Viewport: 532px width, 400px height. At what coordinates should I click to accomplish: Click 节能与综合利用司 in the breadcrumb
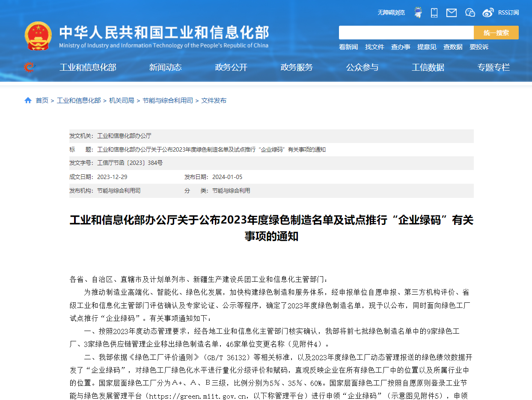(168, 100)
